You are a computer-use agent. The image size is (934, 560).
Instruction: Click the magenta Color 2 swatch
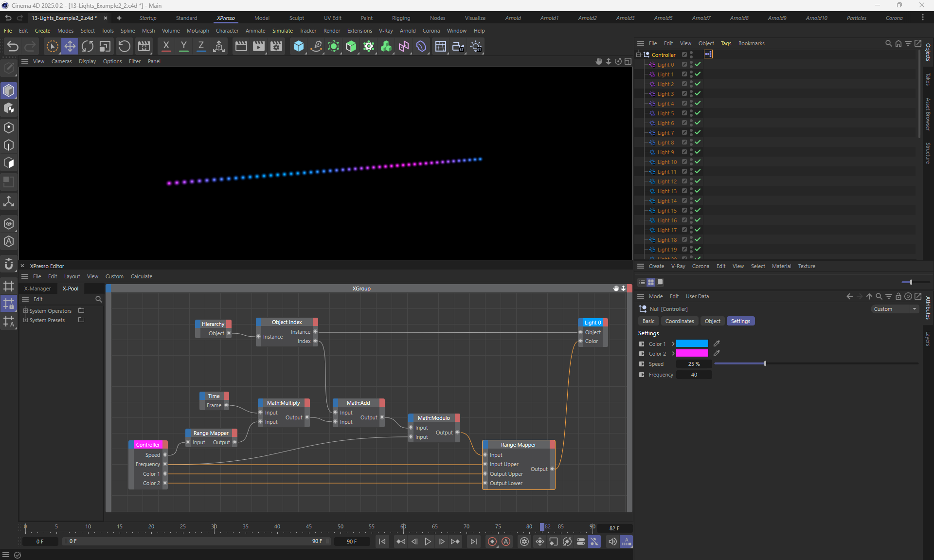pyautogui.click(x=692, y=354)
